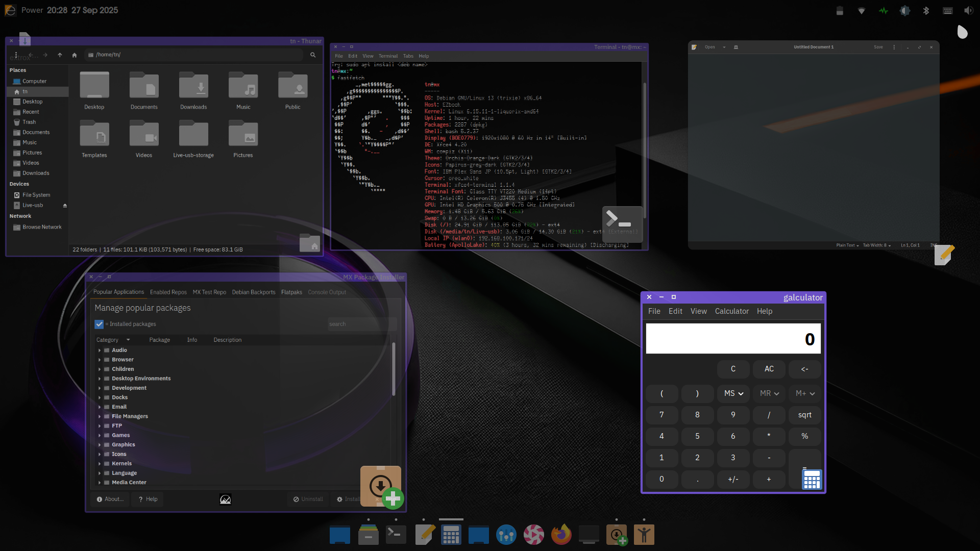The image size is (980, 551).
Task: Click the terminal icon in the dock
Action: click(396, 535)
